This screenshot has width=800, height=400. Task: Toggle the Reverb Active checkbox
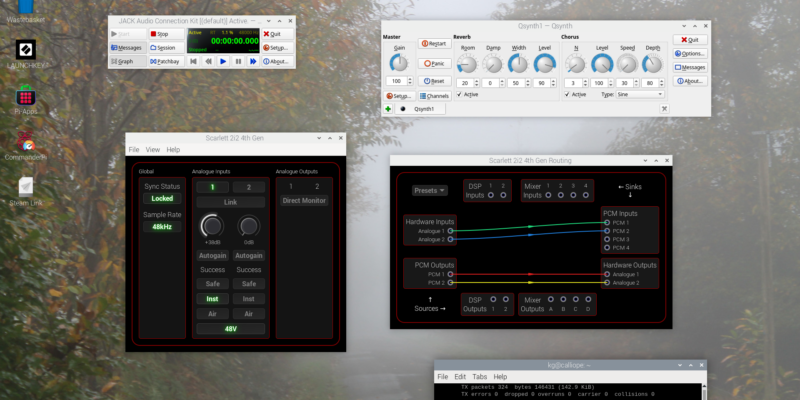click(459, 94)
